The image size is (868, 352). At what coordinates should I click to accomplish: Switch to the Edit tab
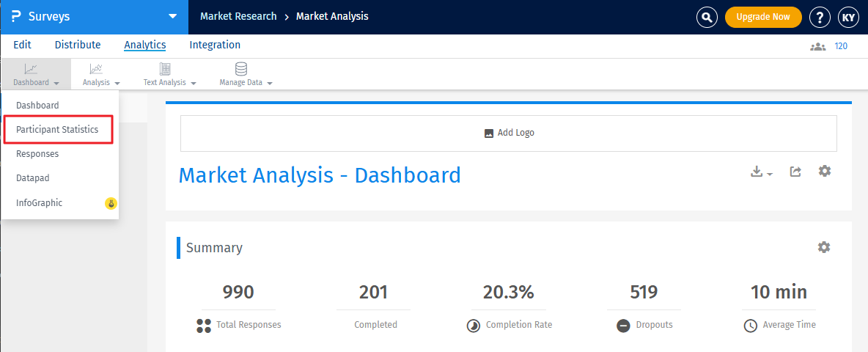(22, 45)
